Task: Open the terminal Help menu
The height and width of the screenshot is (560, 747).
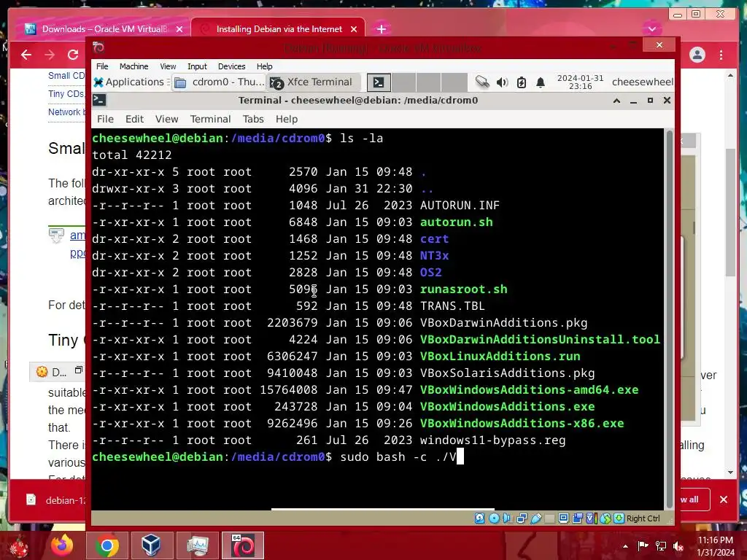Action: click(x=286, y=119)
